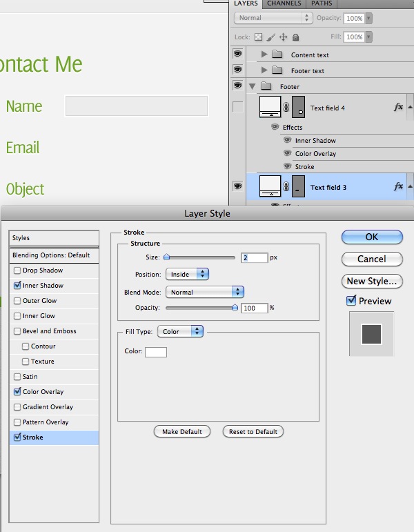Collapse Text field 4 effects list
The width and height of the screenshot is (414, 532).
click(x=410, y=107)
